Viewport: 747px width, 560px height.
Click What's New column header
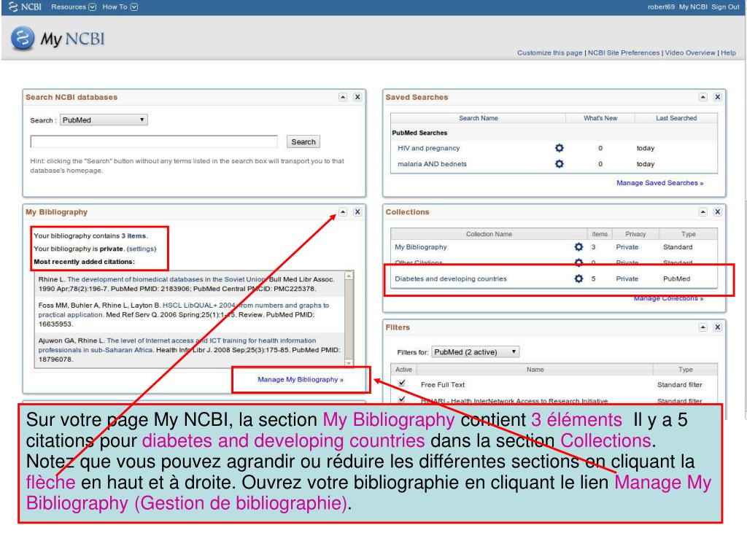click(600, 118)
